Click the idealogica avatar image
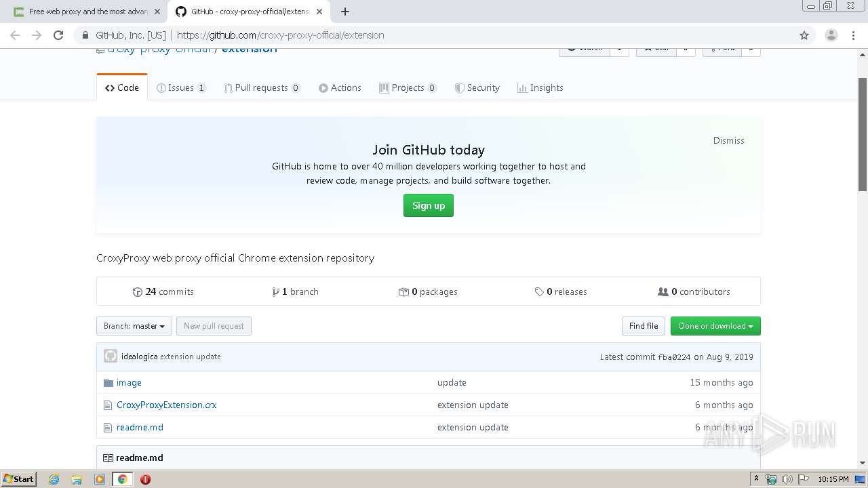This screenshot has height=488, width=868. pos(111,357)
